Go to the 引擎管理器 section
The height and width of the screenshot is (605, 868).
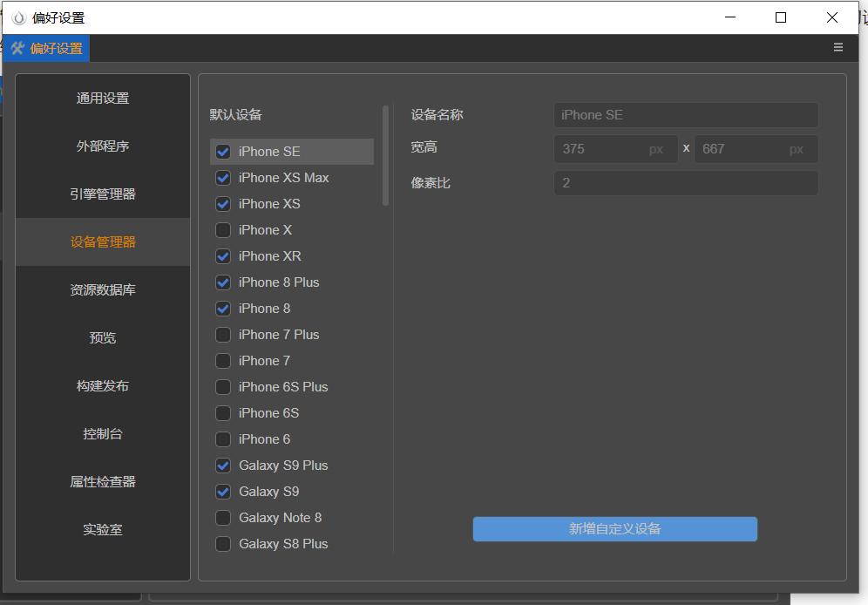tap(103, 194)
